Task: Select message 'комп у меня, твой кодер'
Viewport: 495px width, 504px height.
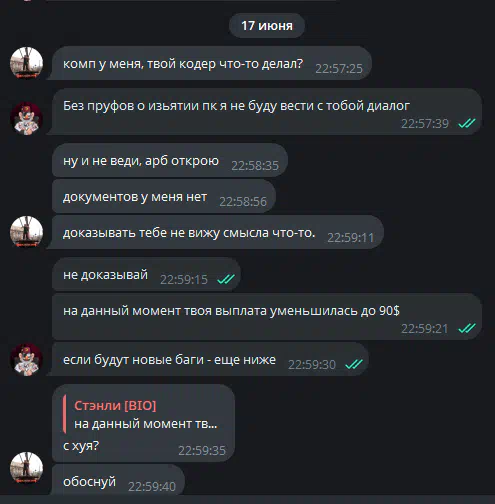Action: [212, 63]
